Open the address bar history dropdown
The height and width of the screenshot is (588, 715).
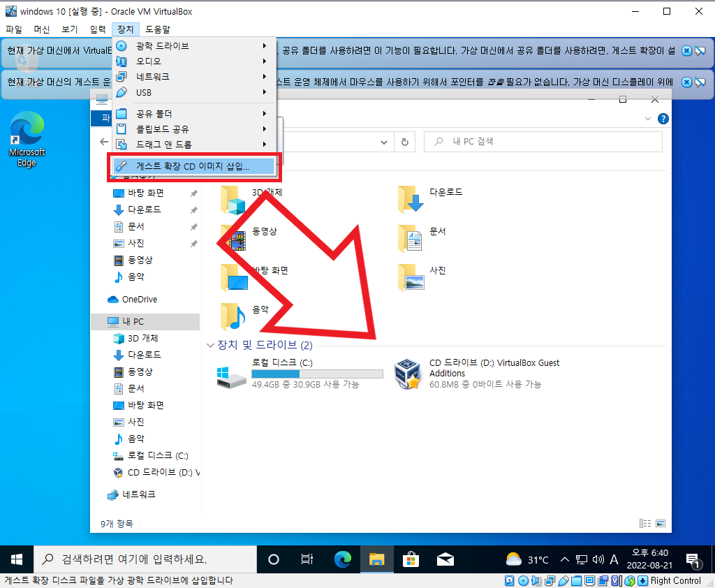coord(384,142)
